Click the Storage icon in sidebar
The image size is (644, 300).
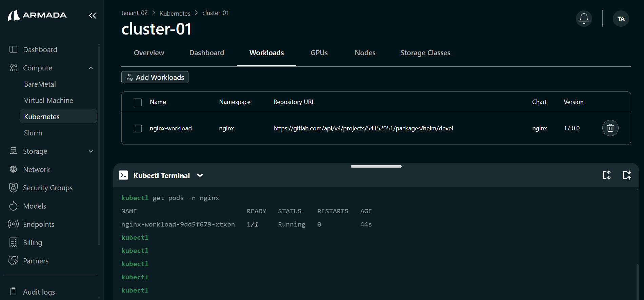pos(13,151)
